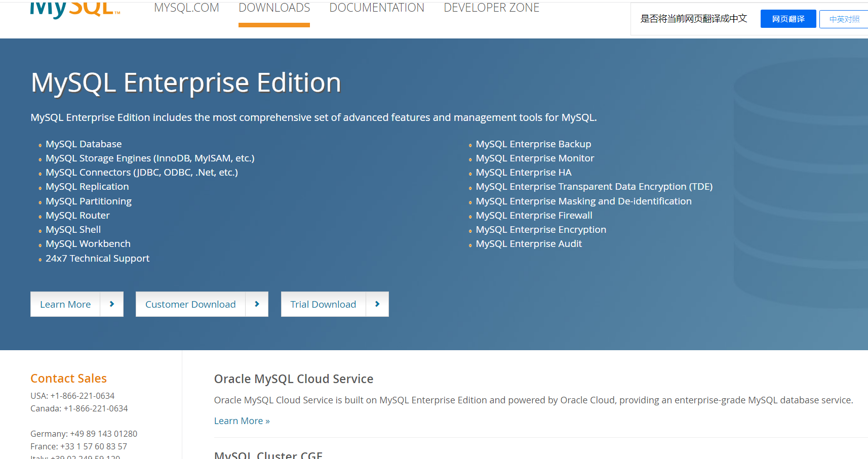Click the USA phone number

(83, 396)
